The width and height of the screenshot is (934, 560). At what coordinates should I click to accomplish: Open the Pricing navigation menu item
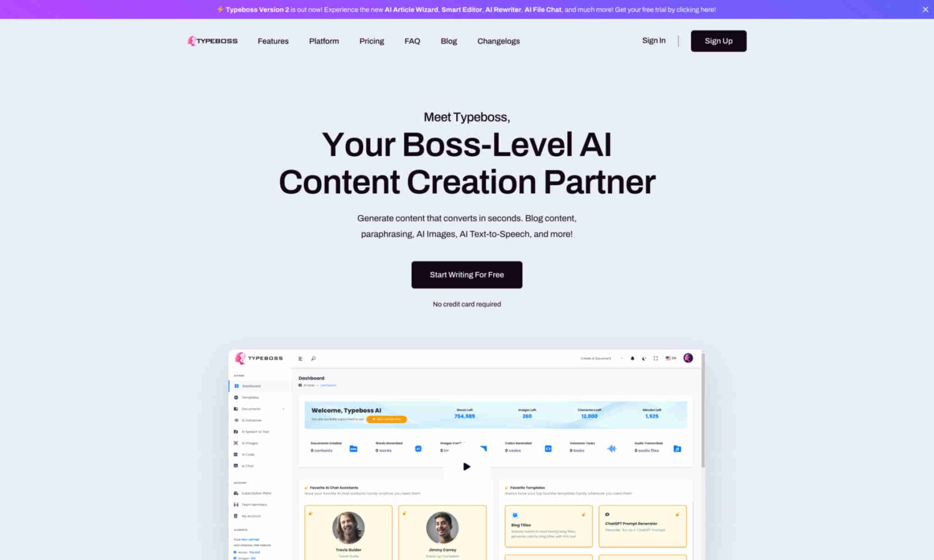click(x=372, y=41)
